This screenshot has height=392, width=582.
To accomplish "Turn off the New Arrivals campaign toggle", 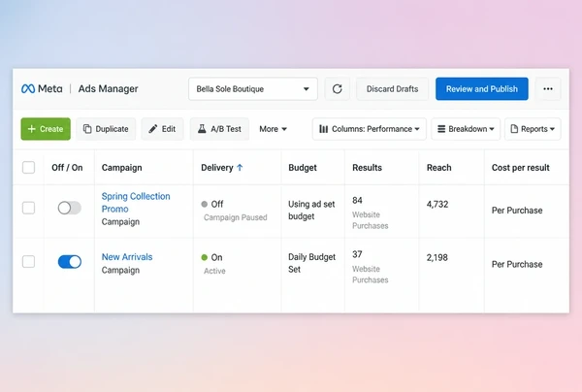I will point(70,262).
